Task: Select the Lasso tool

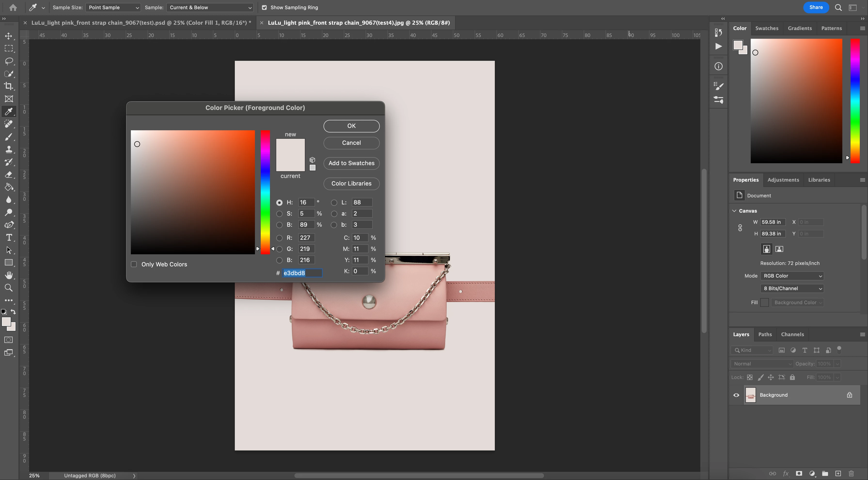Action: pyautogui.click(x=9, y=61)
